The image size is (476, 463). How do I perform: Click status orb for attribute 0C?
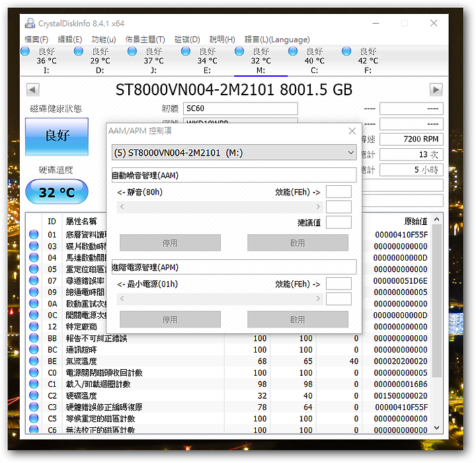click(34, 315)
